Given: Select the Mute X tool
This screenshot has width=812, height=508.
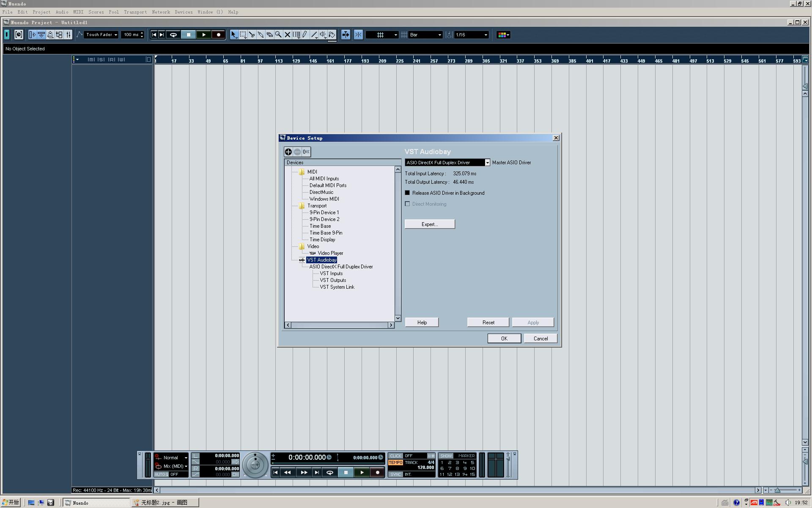Looking at the screenshot, I should click(x=288, y=35).
